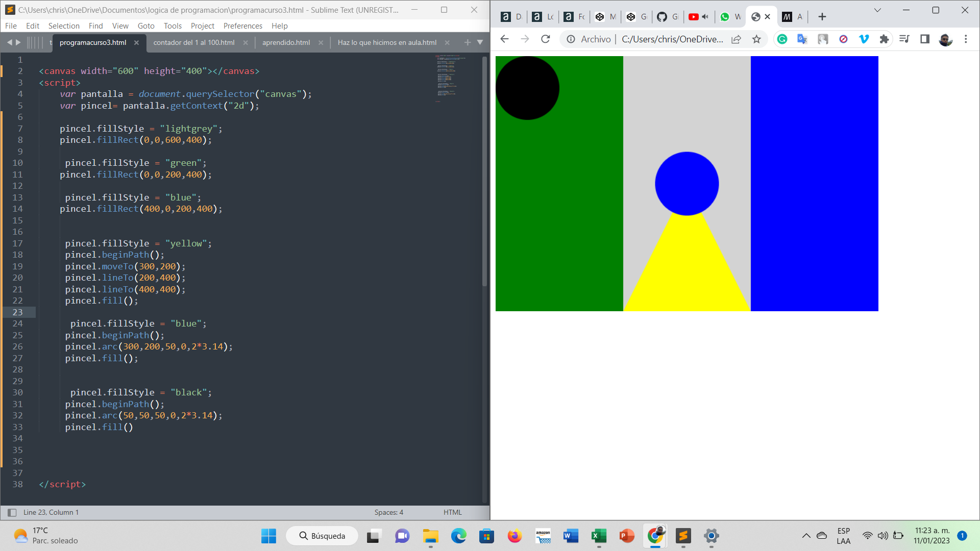The image size is (980, 551).
Task: Open Chrome's three-dot menu
Action: (x=966, y=39)
